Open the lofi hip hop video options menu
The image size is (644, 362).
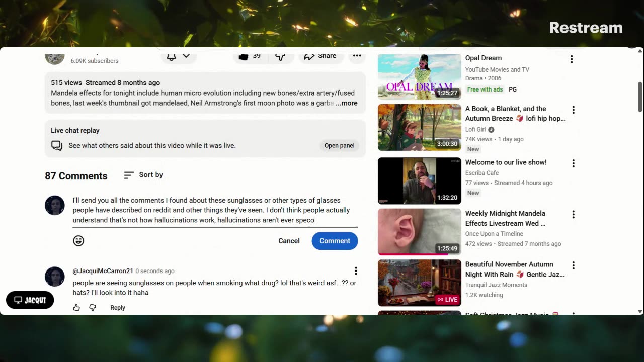click(573, 110)
